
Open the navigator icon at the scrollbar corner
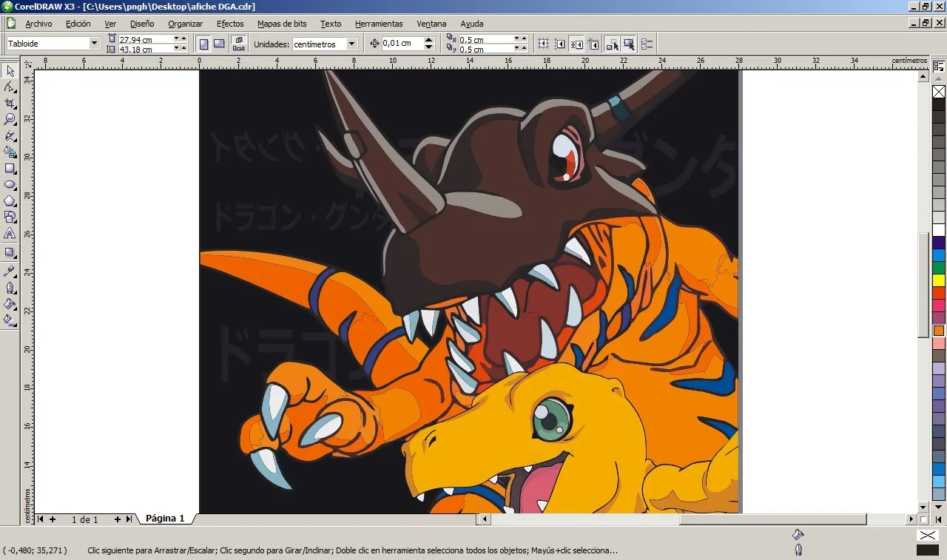point(924,519)
